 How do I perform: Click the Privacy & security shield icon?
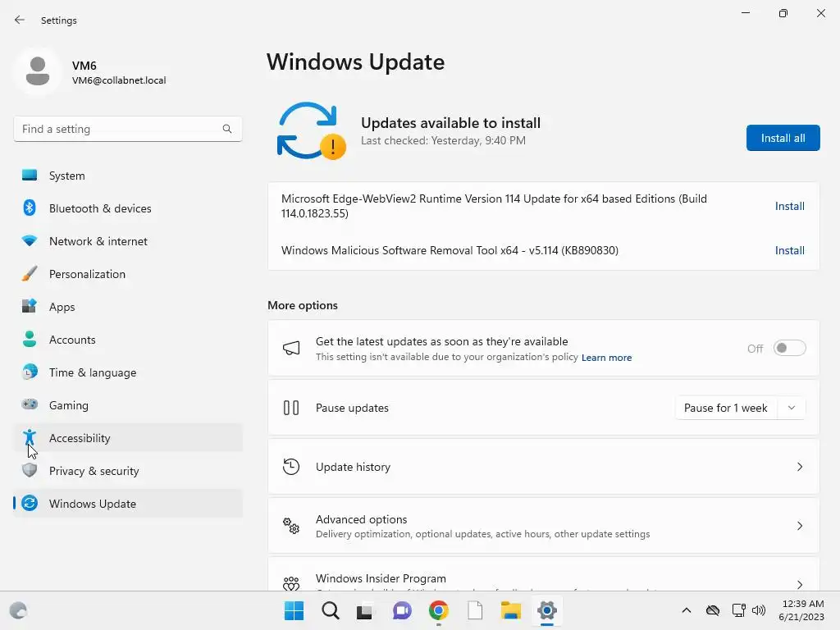pos(30,470)
